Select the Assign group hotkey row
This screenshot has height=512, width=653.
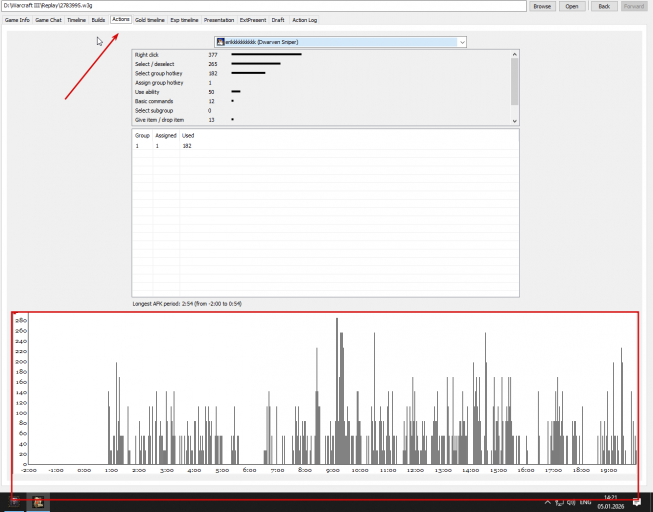click(x=321, y=82)
